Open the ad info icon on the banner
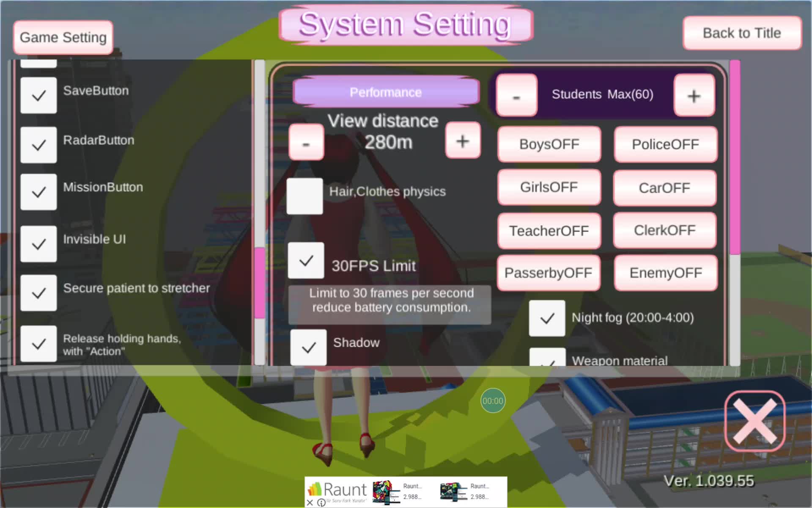The width and height of the screenshot is (812, 508). pyautogui.click(x=321, y=502)
